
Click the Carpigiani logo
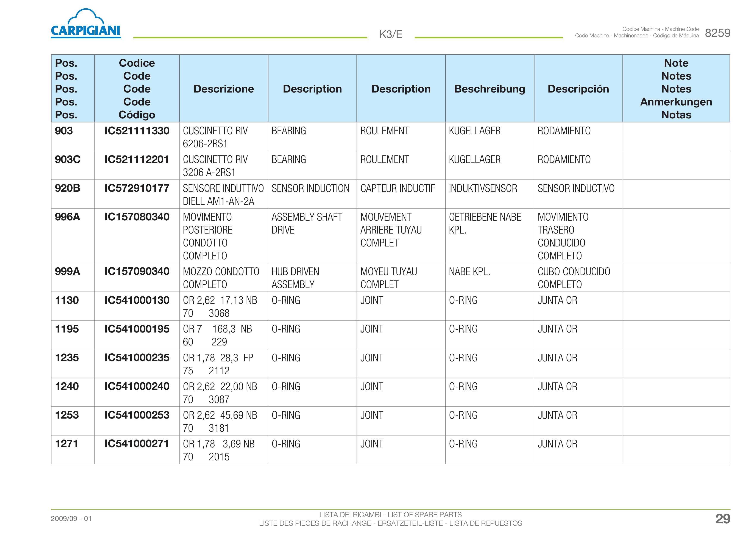tap(86, 24)
